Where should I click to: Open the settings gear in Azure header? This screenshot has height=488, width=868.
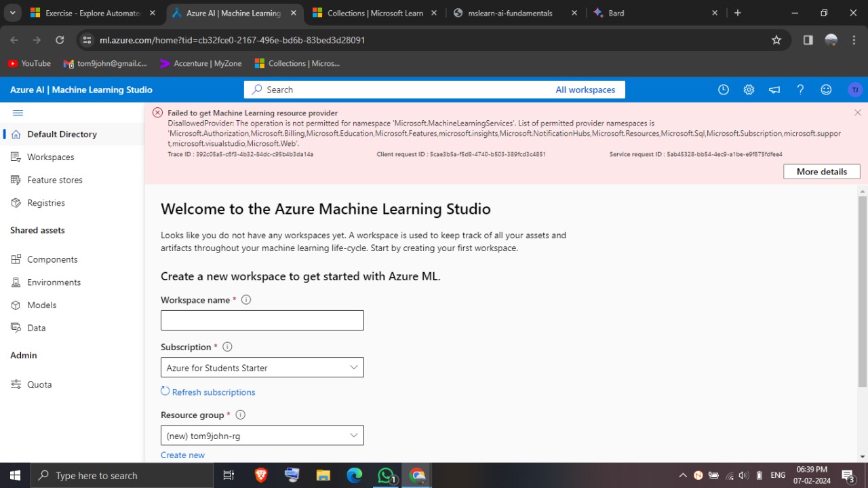point(749,90)
